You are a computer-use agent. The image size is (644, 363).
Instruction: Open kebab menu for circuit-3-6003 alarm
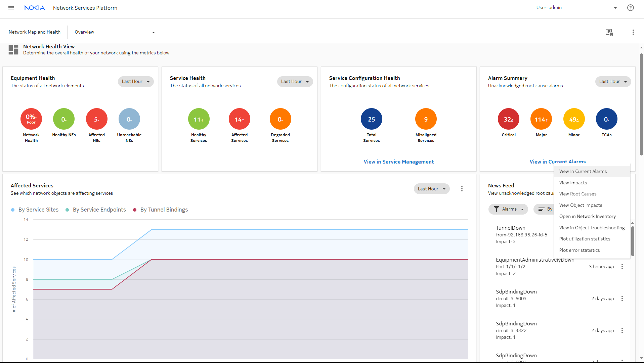click(x=622, y=299)
